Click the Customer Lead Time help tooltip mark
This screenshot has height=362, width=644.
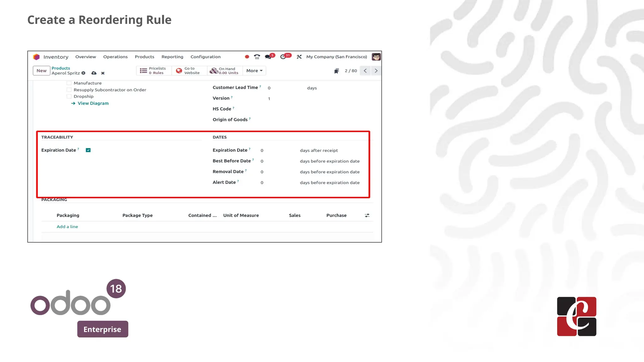260,86
